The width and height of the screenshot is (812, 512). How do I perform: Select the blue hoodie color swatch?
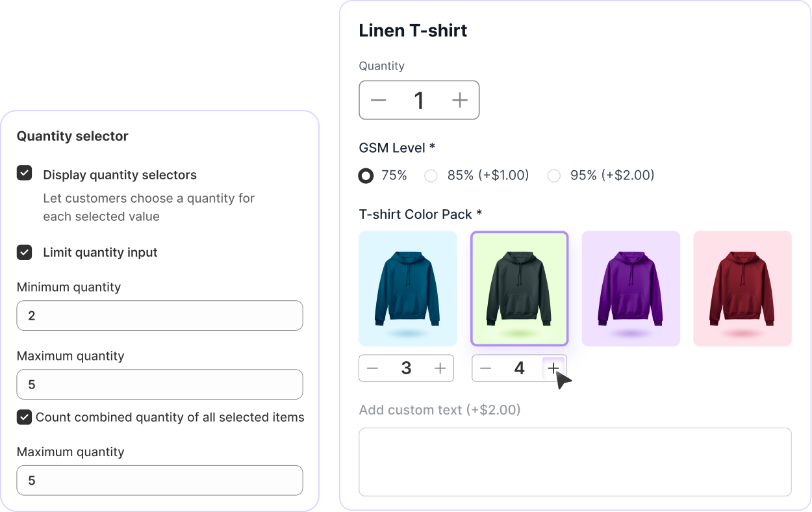coord(408,288)
